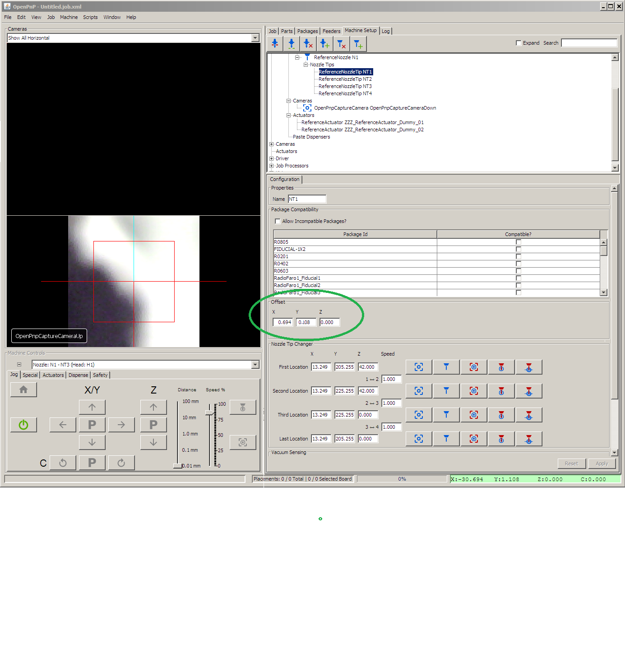Viewport: 625px width, 672px height.
Task: Jog X/Y left with the arrow button
Action: coord(63,425)
